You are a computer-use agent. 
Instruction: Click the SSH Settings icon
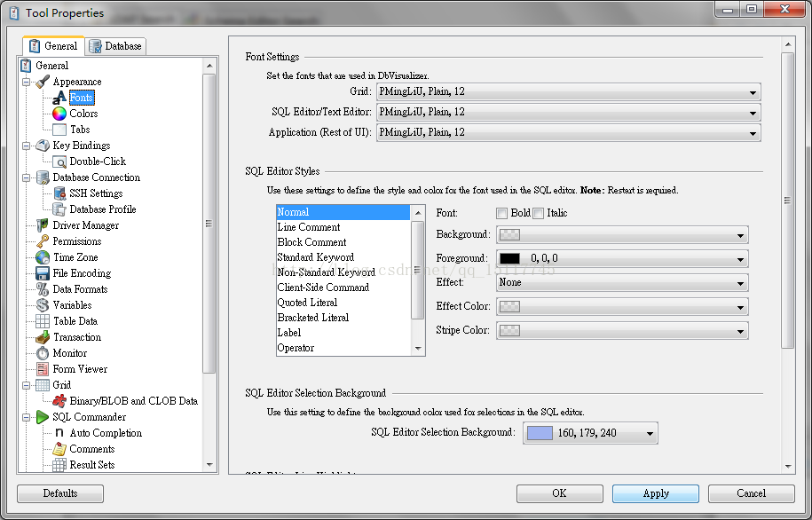click(x=59, y=193)
